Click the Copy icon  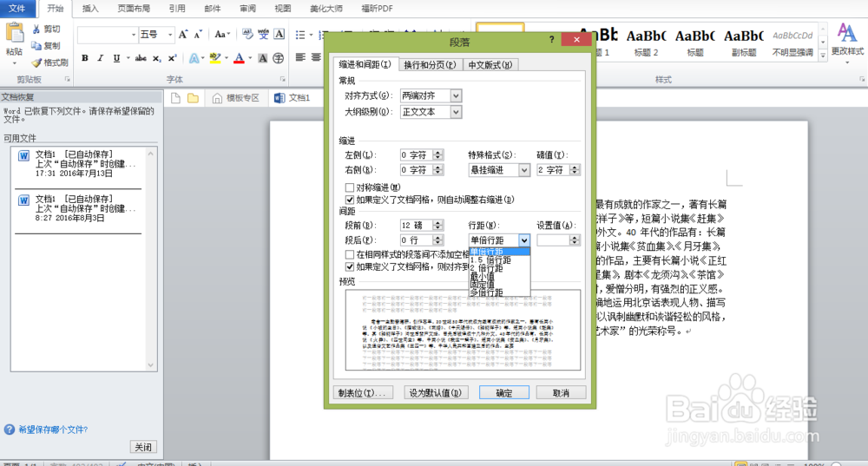pos(36,45)
